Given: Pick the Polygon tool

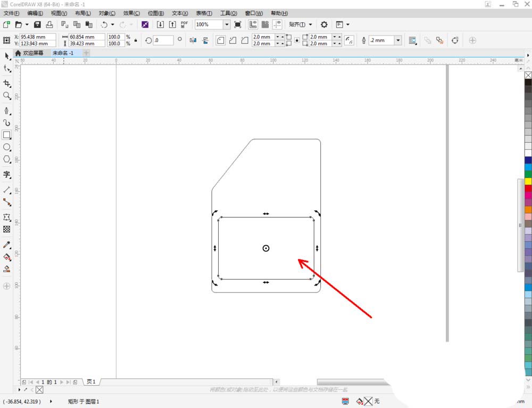Looking at the screenshot, I should point(7,159).
